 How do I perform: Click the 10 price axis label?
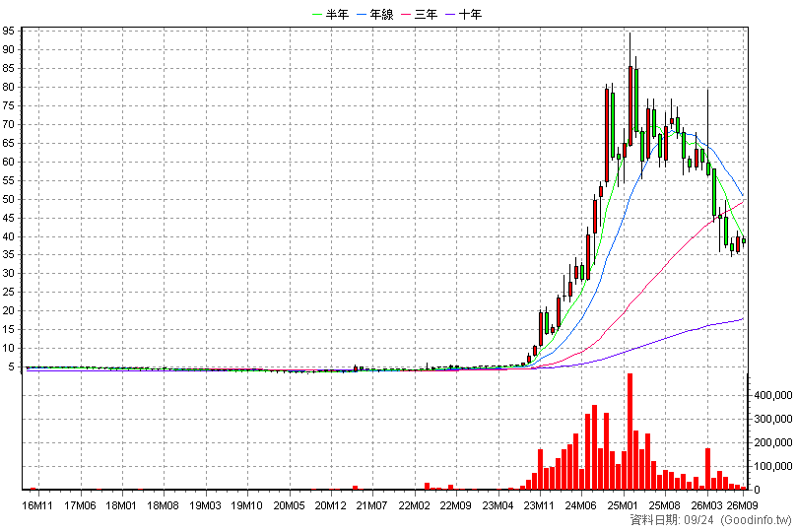[x=9, y=348]
